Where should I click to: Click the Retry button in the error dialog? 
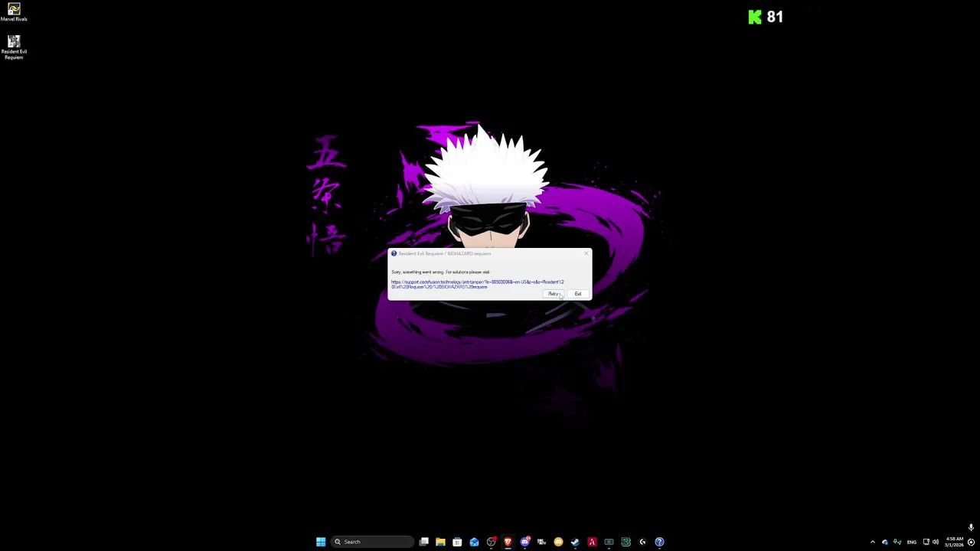tap(553, 294)
